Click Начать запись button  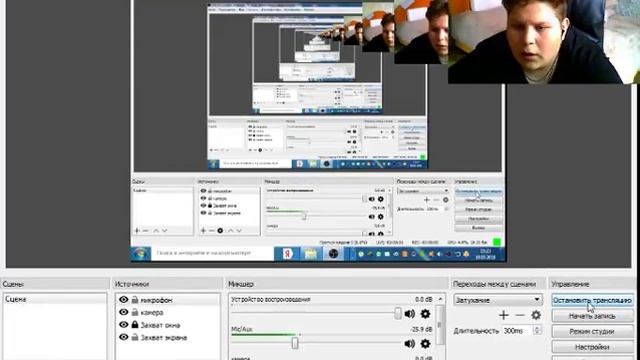pyautogui.click(x=592, y=316)
